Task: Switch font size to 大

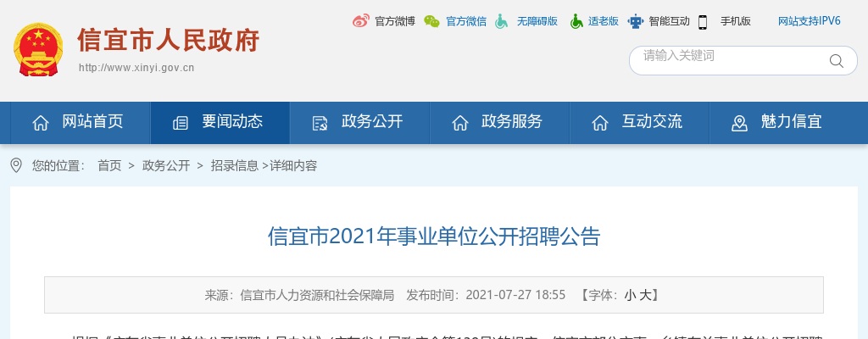Action: pyautogui.click(x=645, y=295)
